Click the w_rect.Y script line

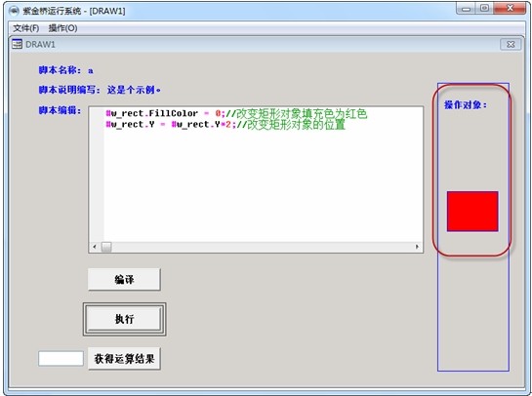(x=225, y=125)
